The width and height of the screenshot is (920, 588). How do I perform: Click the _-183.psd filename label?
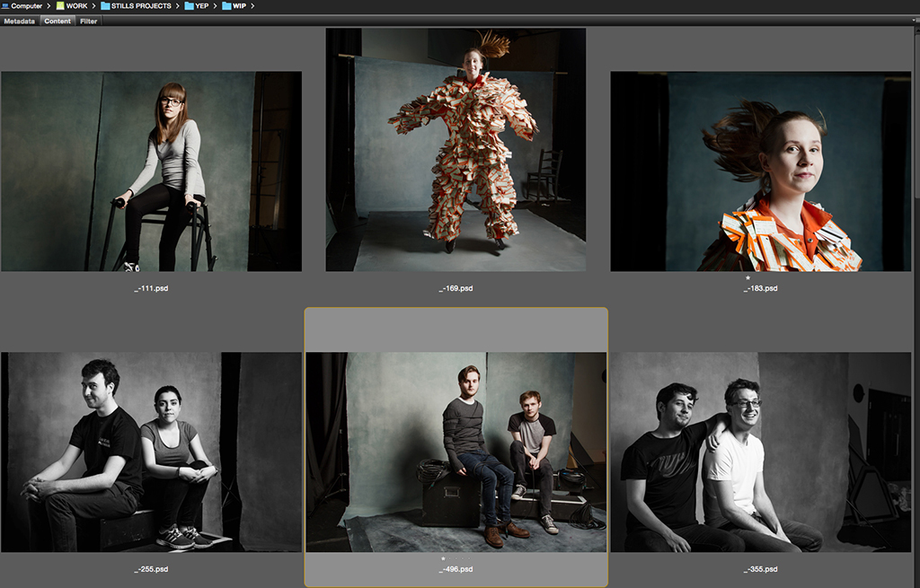(760, 288)
